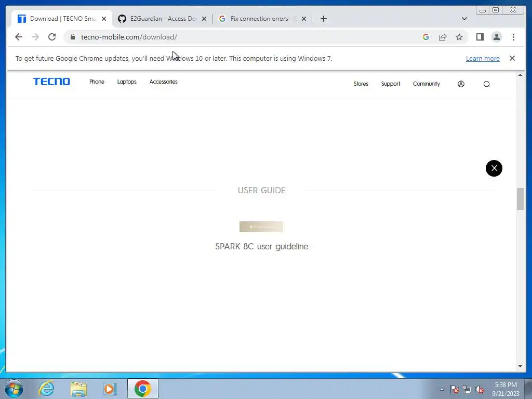
Task: Open Chrome three-dot menu
Action: 513,37
